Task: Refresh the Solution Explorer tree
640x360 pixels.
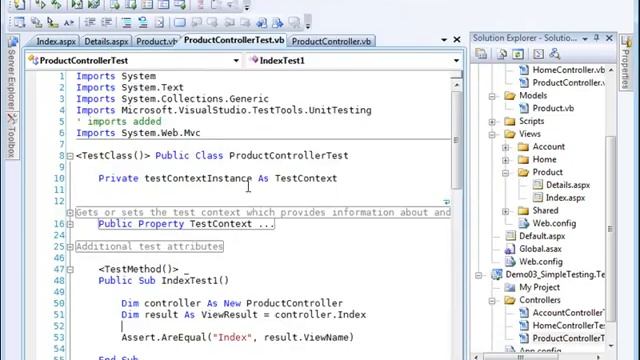Action: [518, 53]
